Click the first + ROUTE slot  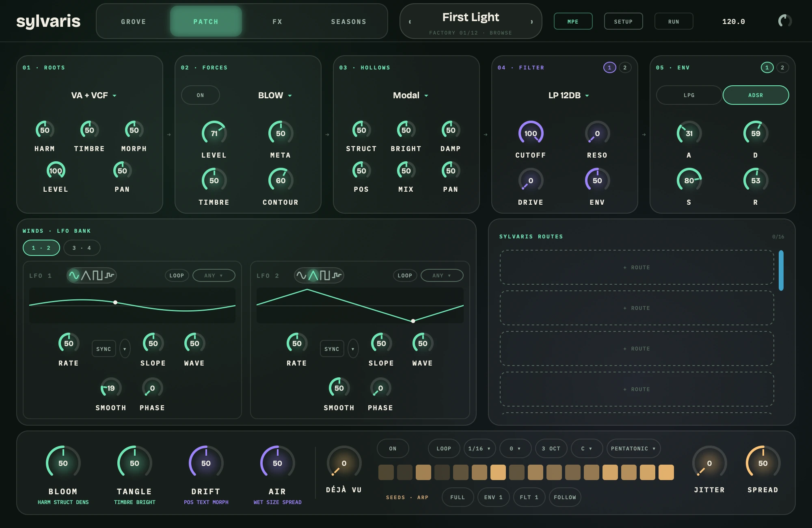pyautogui.click(x=637, y=267)
